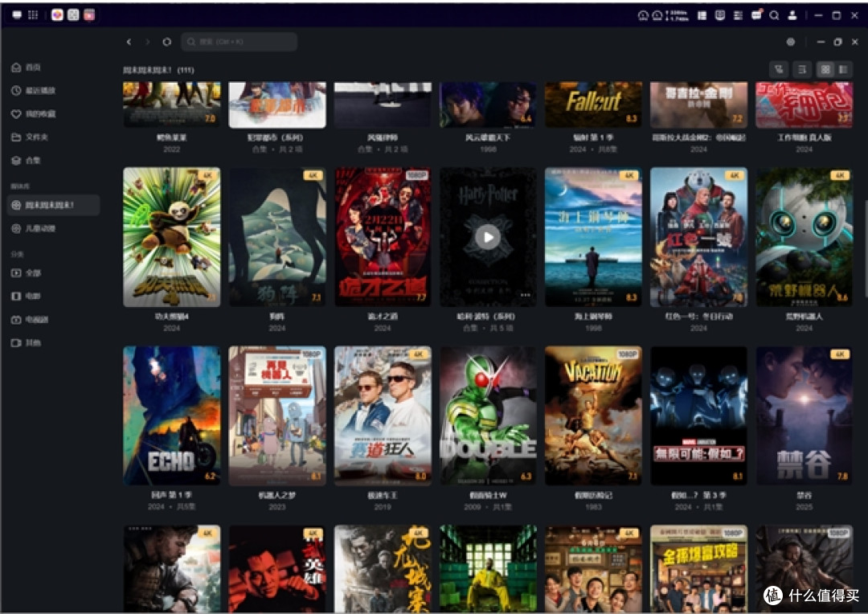Open The Wild Robot poster
Image resolution: width=868 pixels, height=614 pixels.
[x=805, y=237]
